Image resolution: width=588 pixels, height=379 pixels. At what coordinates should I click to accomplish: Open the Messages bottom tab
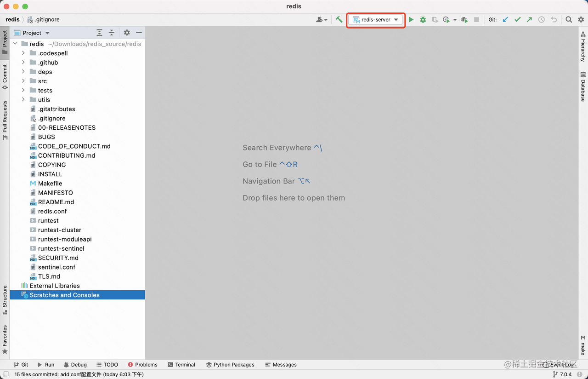pyautogui.click(x=281, y=365)
